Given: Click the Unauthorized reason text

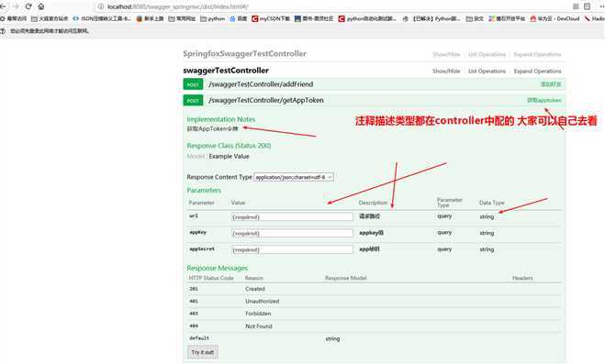Looking at the screenshot, I should [263, 302].
